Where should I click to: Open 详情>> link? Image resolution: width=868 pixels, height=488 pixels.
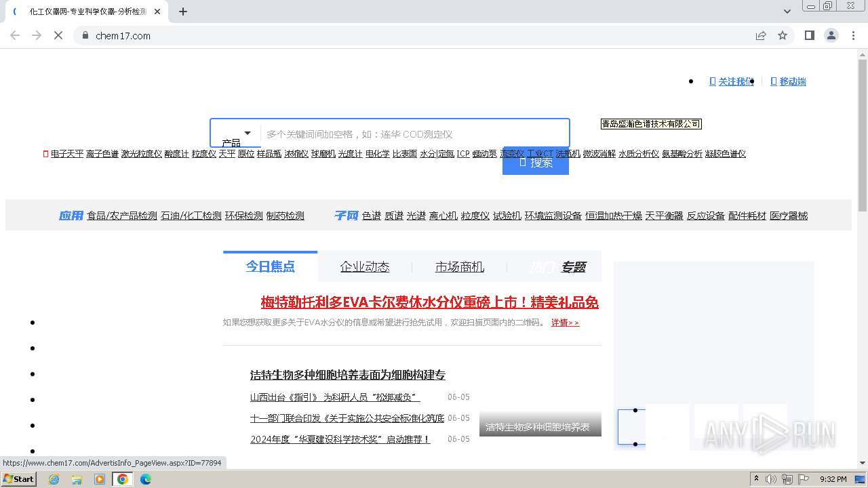565,323
